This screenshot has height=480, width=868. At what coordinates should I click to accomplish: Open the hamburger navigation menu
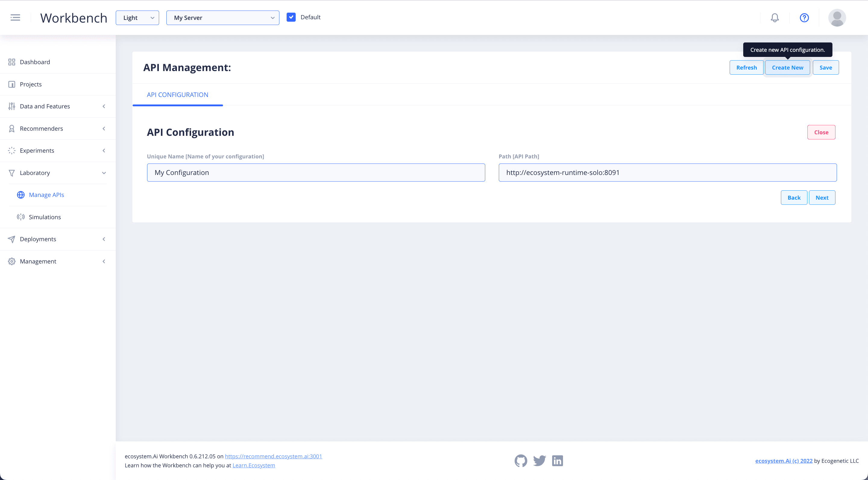pos(15,17)
